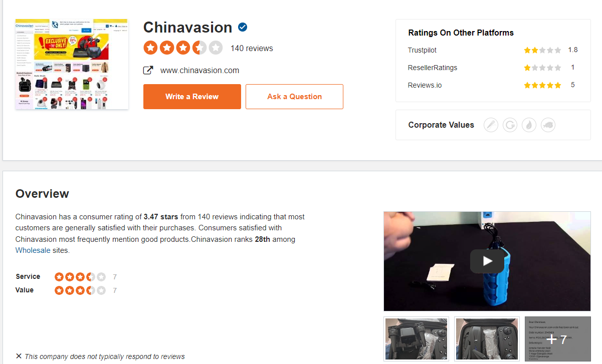Select the microphone Corporate Values icon
This screenshot has width=602, height=364.
[491, 125]
